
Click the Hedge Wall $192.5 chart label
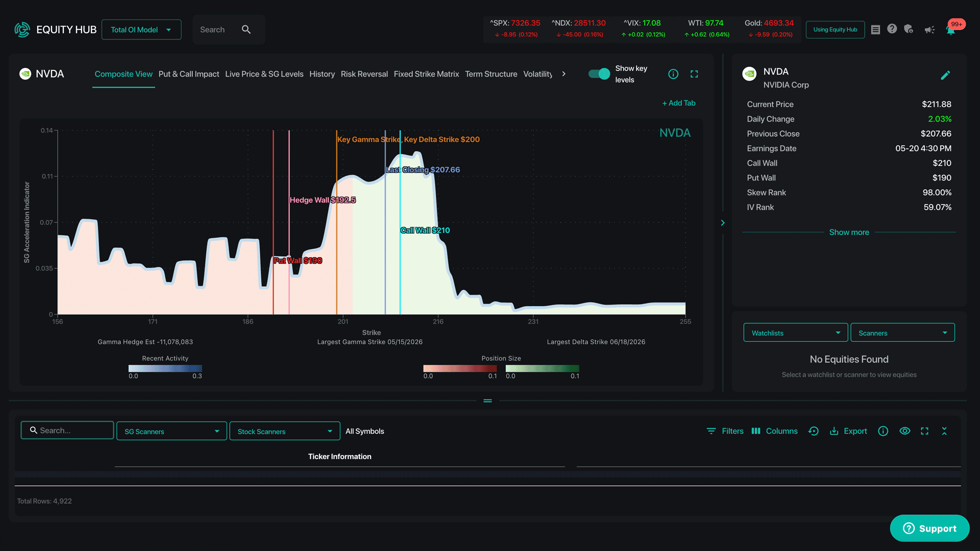click(323, 200)
